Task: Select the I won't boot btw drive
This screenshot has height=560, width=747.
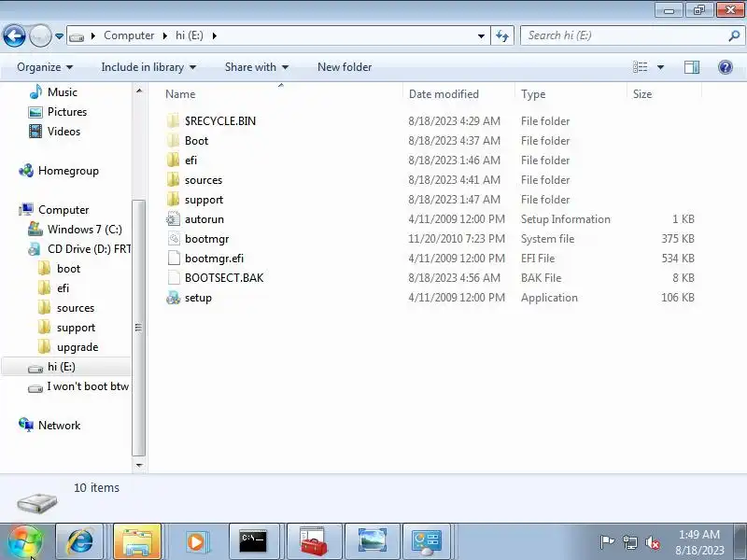Action: 88,386
